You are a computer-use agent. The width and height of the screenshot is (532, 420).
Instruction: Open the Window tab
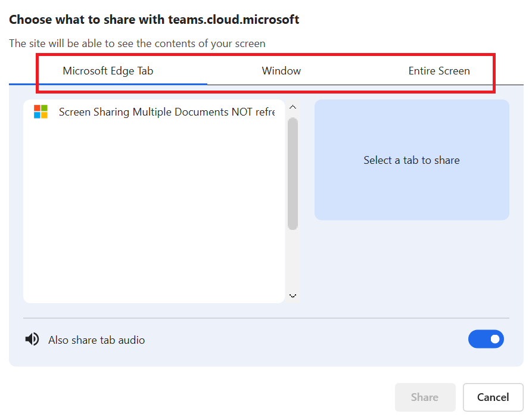(x=281, y=71)
